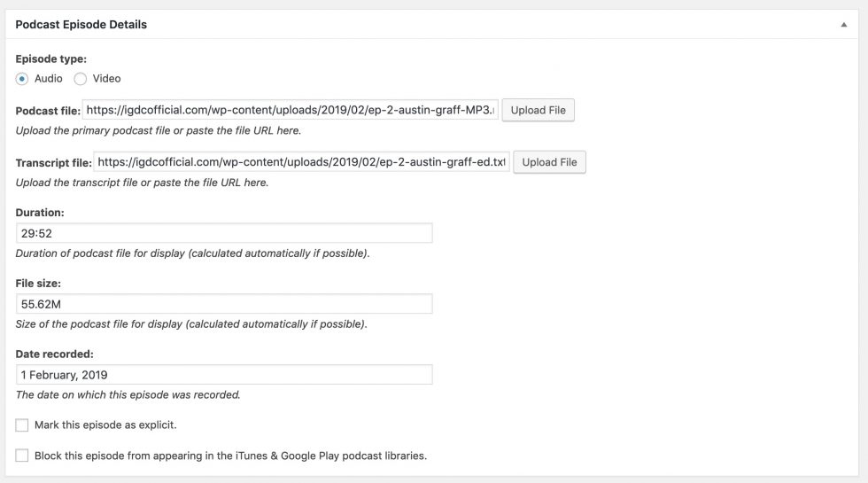Click the 'Block this episode' label text
Viewport: 868px width, 483px height.
pos(230,456)
